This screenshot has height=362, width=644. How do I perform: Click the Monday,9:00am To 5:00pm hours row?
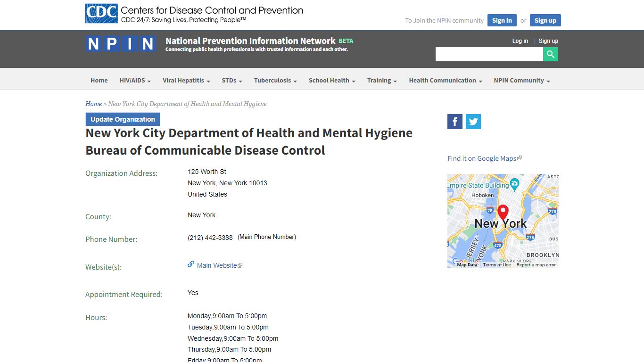coord(227,316)
